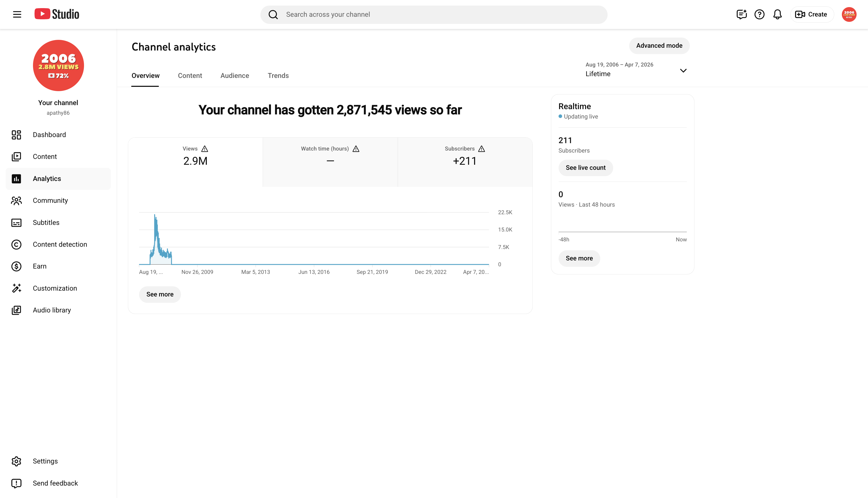The width and height of the screenshot is (868, 498).
Task: Click the Earn dollar sign icon
Action: pos(16,267)
